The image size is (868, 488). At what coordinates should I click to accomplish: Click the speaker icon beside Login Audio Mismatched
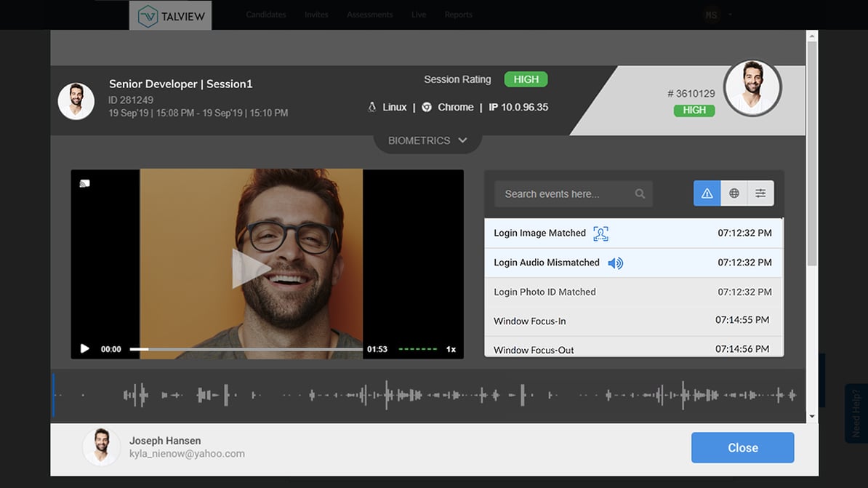(615, 263)
